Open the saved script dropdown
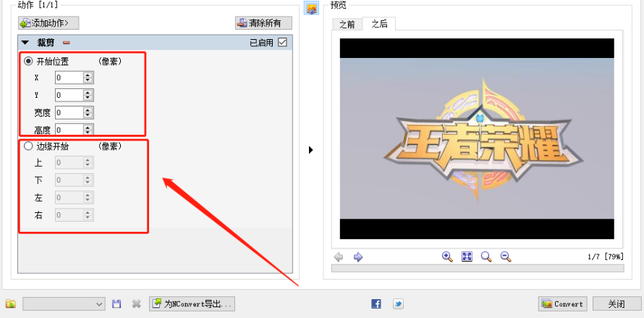Image resolution: width=644 pixels, height=318 pixels. (x=64, y=304)
